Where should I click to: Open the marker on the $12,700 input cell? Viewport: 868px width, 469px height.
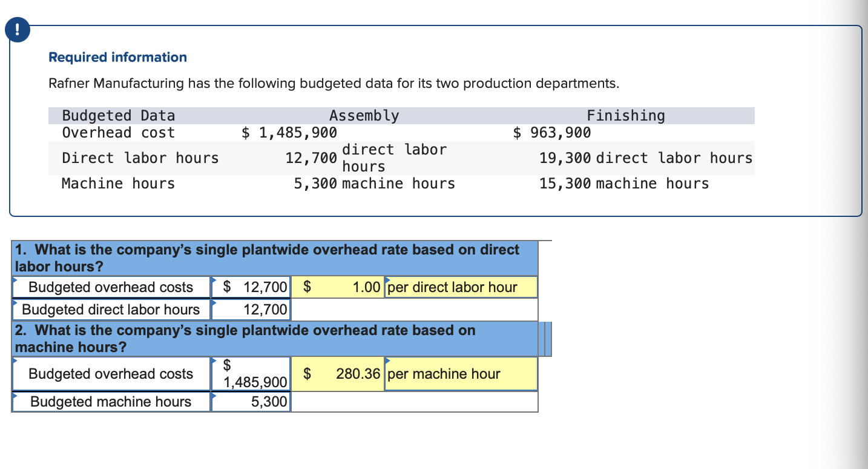(x=213, y=279)
